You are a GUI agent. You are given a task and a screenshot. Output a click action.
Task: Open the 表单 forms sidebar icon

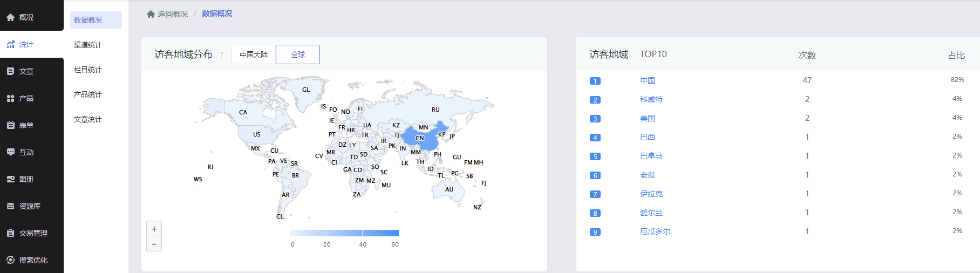point(10,125)
